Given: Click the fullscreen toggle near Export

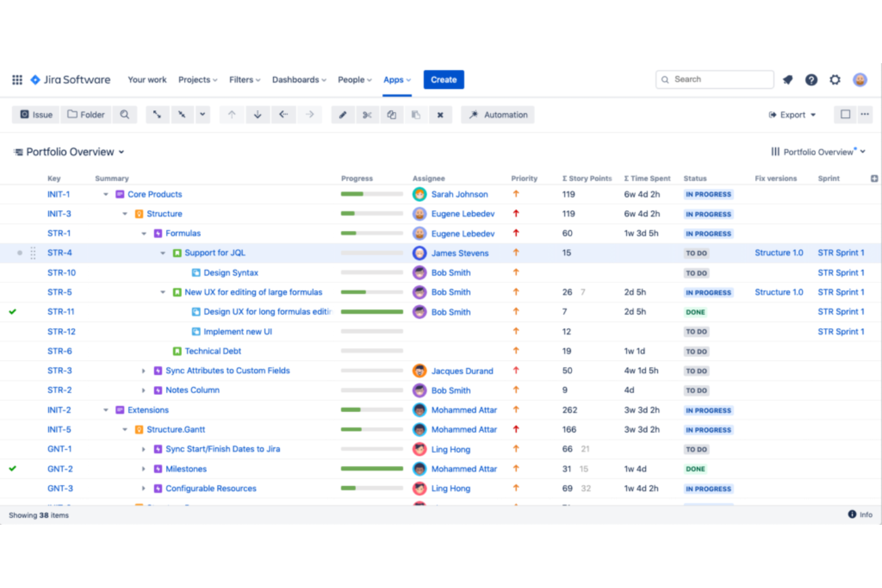Looking at the screenshot, I should (x=844, y=114).
